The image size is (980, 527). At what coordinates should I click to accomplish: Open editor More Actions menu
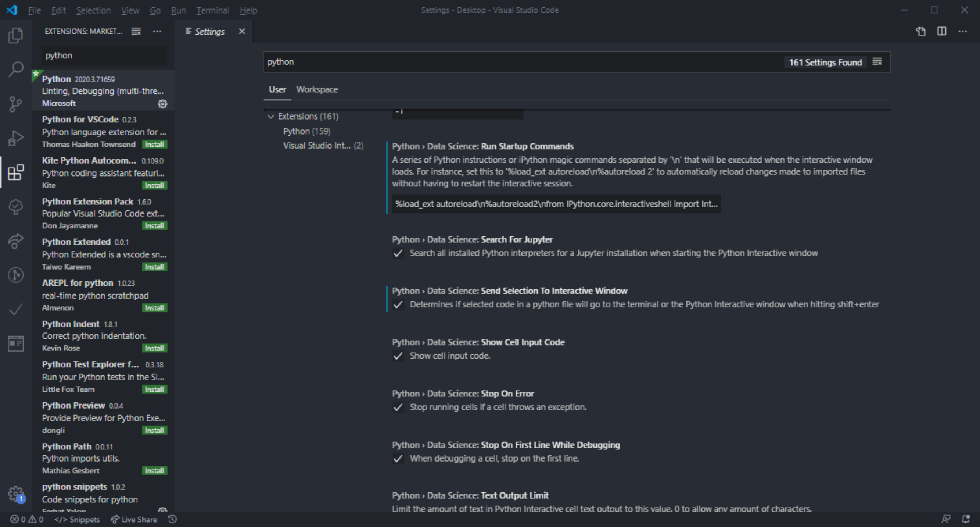click(x=962, y=31)
